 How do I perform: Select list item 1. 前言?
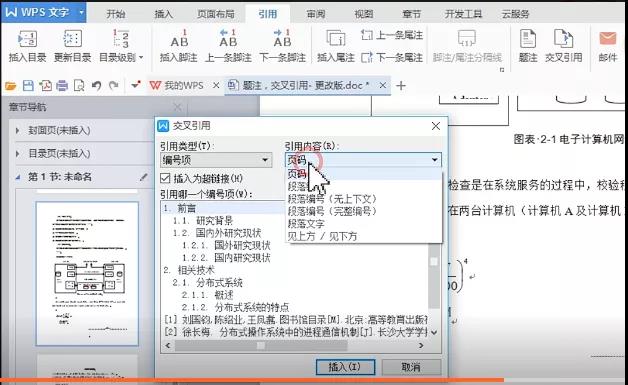click(x=180, y=208)
